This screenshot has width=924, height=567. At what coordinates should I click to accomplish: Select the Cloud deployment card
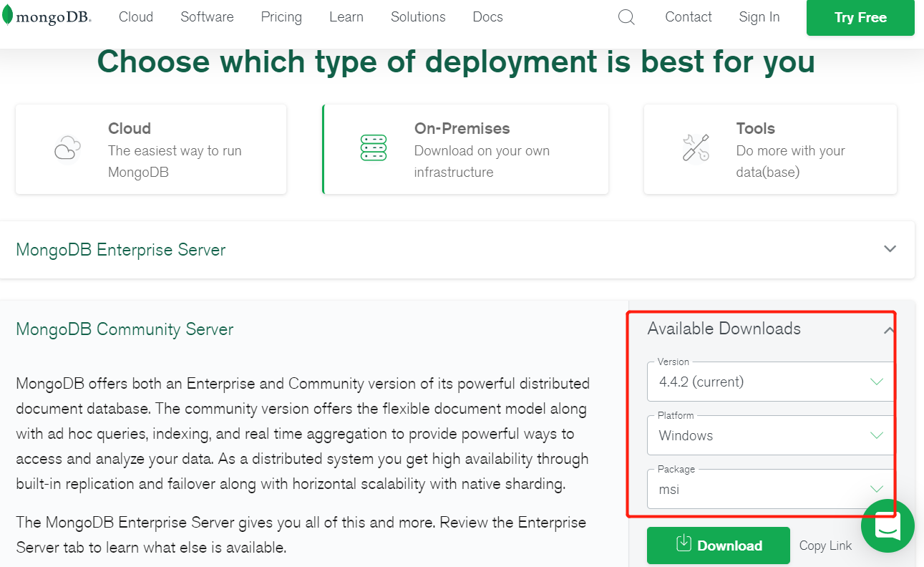(x=151, y=149)
